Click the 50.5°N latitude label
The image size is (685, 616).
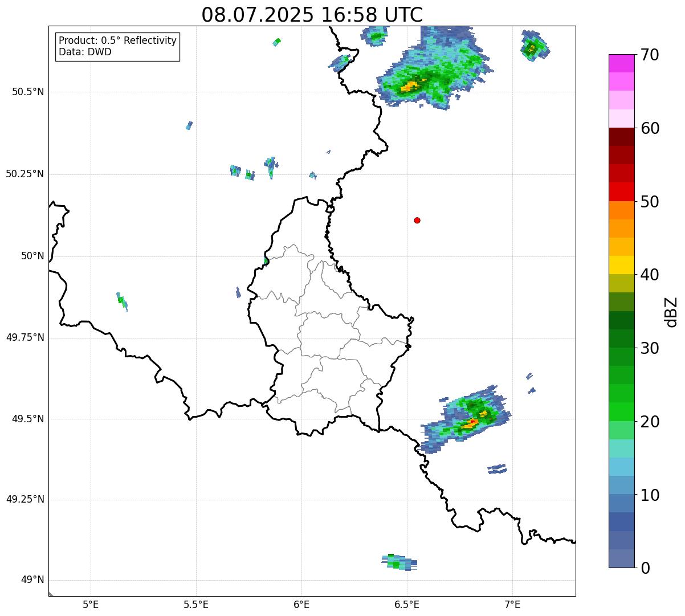27,92
